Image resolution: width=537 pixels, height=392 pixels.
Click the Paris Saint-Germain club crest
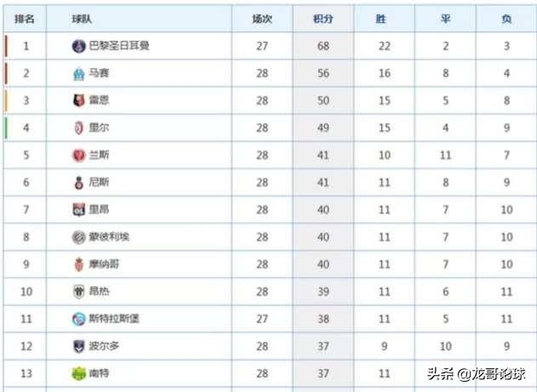pos(78,46)
